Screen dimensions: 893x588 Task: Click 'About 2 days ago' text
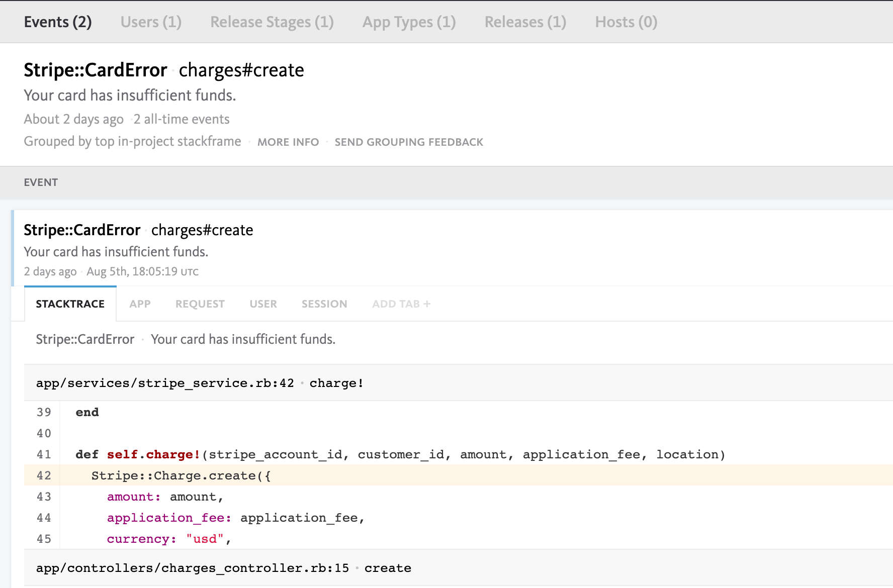click(74, 119)
